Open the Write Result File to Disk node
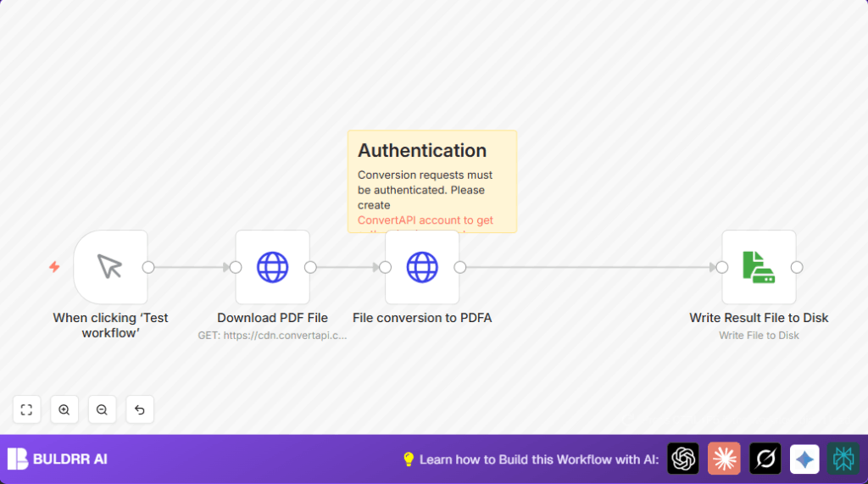This screenshot has width=868, height=484. coord(759,267)
